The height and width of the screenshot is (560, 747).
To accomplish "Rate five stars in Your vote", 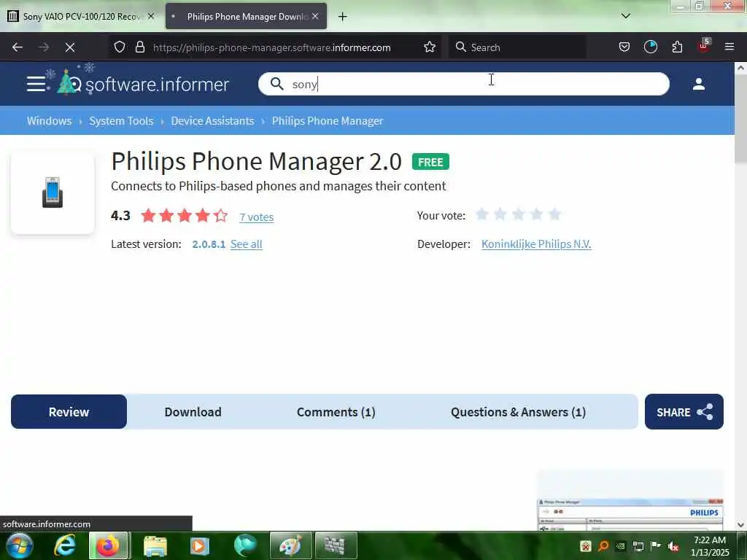I will point(554,214).
